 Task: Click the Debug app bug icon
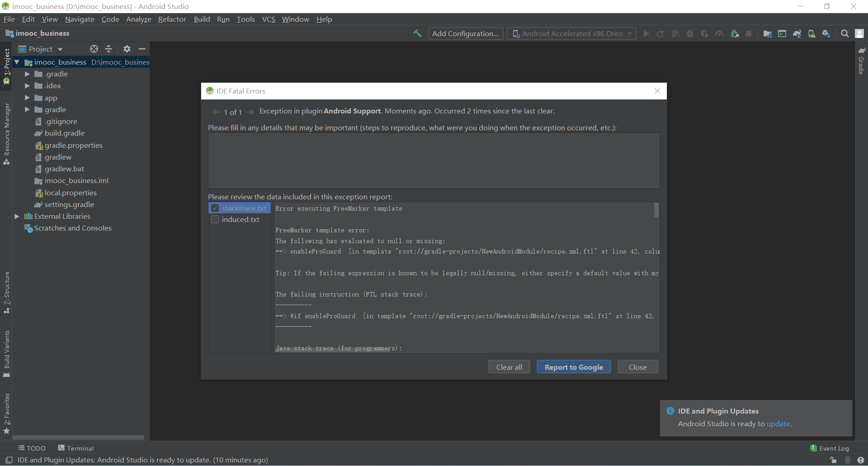690,33
